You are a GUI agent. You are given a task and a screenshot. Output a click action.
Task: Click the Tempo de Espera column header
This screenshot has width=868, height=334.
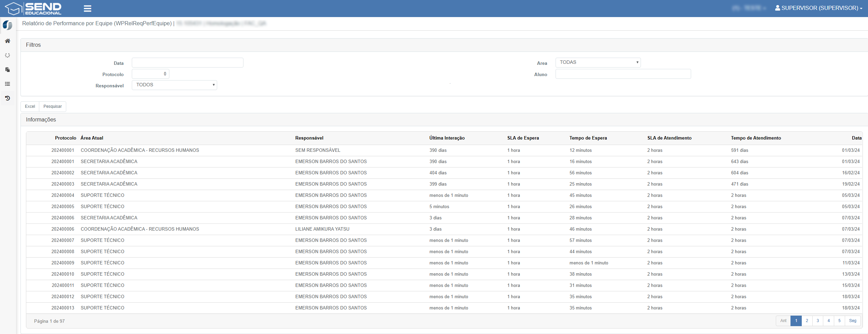click(588, 138)
